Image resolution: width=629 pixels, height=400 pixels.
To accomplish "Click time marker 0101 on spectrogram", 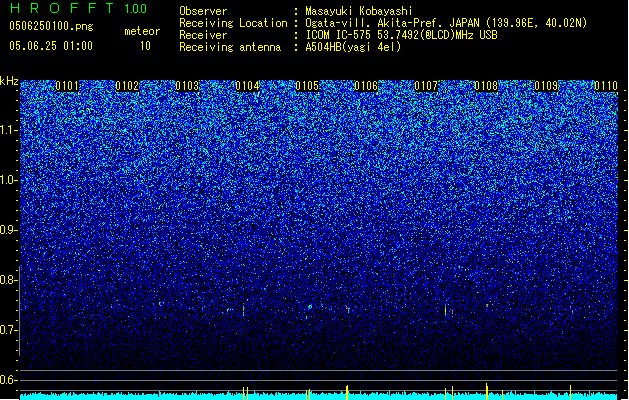I will coord(67,86).
